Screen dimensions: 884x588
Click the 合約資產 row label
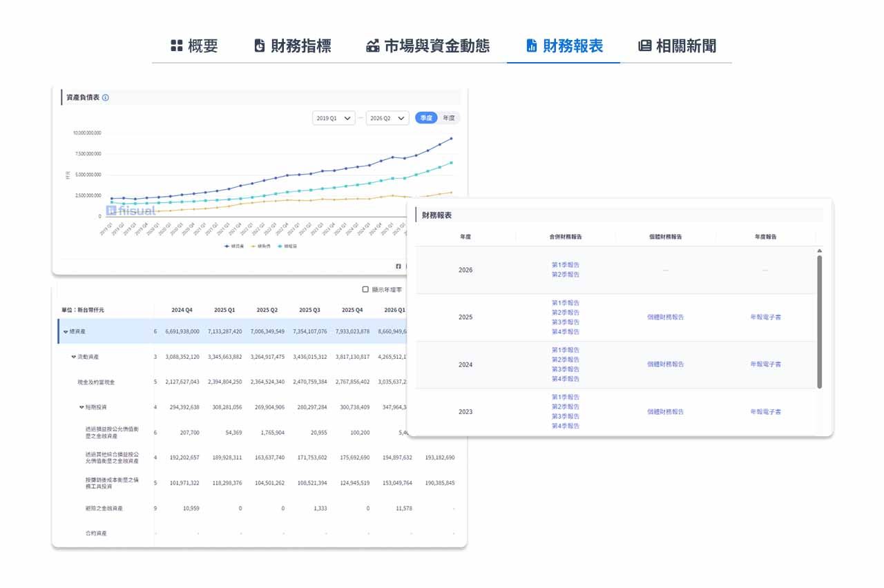(96, 533)
